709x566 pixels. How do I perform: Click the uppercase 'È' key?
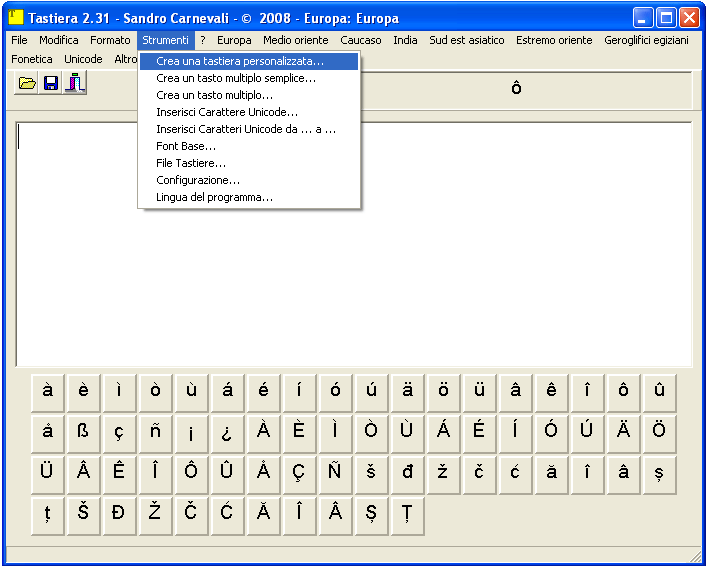coord(299,433)
